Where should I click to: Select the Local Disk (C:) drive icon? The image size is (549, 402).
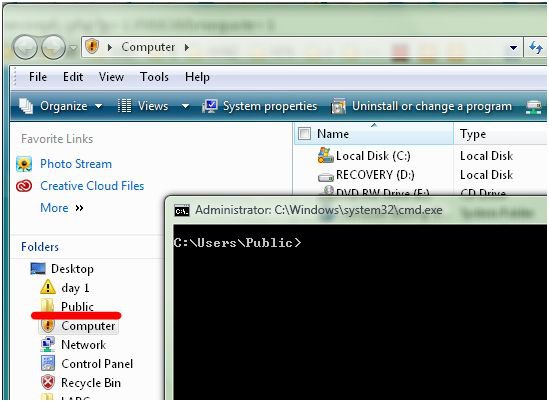click(325, 155)
